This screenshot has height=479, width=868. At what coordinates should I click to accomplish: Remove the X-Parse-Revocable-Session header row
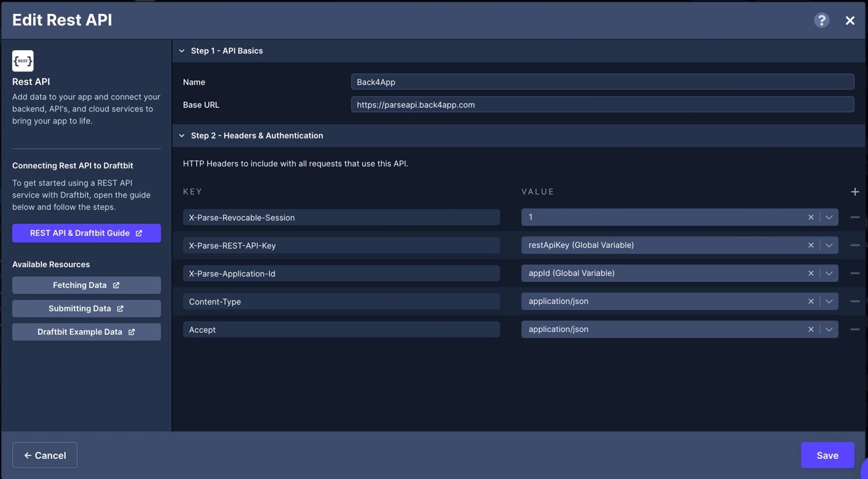[855, 217]
